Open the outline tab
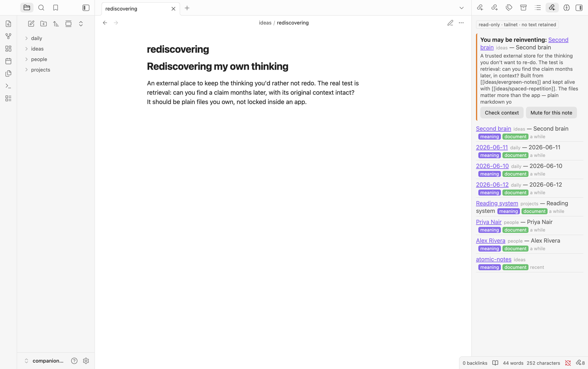Screen dimensions: 588x369 tap(538, 8)
